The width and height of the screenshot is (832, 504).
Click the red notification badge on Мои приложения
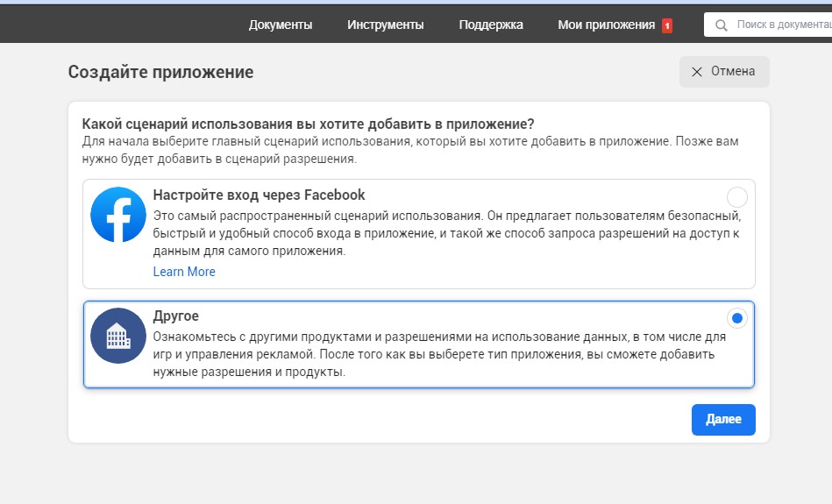pos(667,25)
